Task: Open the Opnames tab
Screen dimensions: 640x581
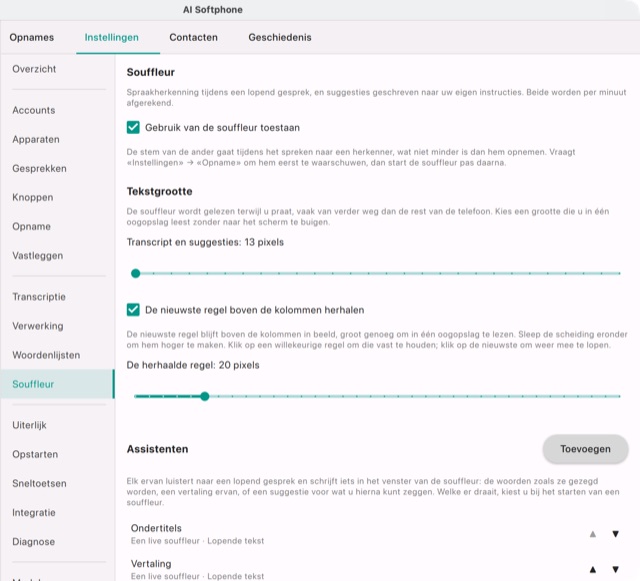Action: pyautogui.click(x=32, y=37)
